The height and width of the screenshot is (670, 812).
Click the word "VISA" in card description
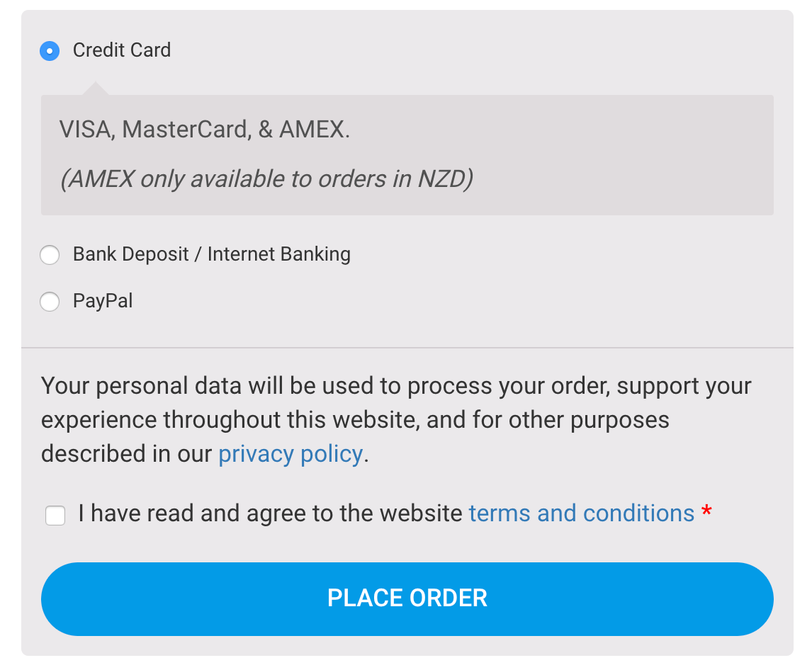[86, 130]
